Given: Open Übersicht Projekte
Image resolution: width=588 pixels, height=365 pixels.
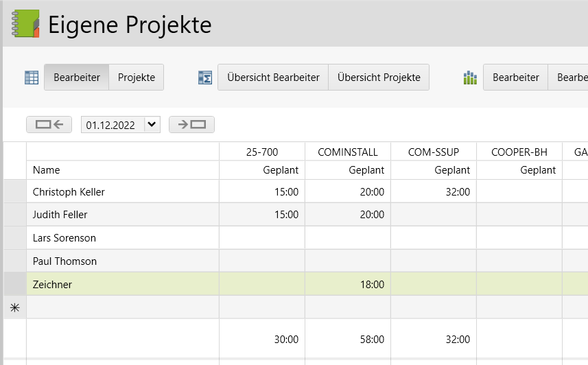Looking at the screenshot, I should pos(379,78).
